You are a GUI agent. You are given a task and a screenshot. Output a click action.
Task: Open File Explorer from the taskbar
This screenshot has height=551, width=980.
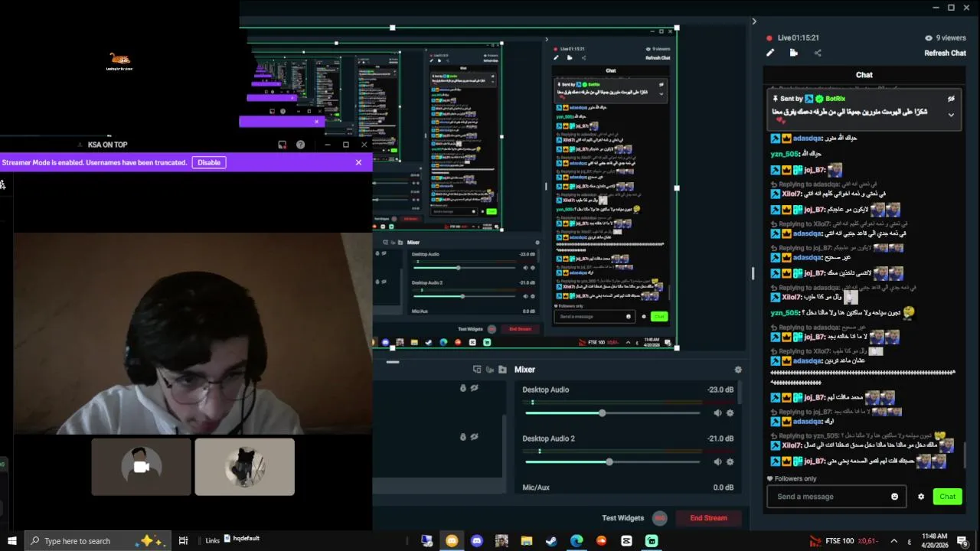[x=527, y=541]
